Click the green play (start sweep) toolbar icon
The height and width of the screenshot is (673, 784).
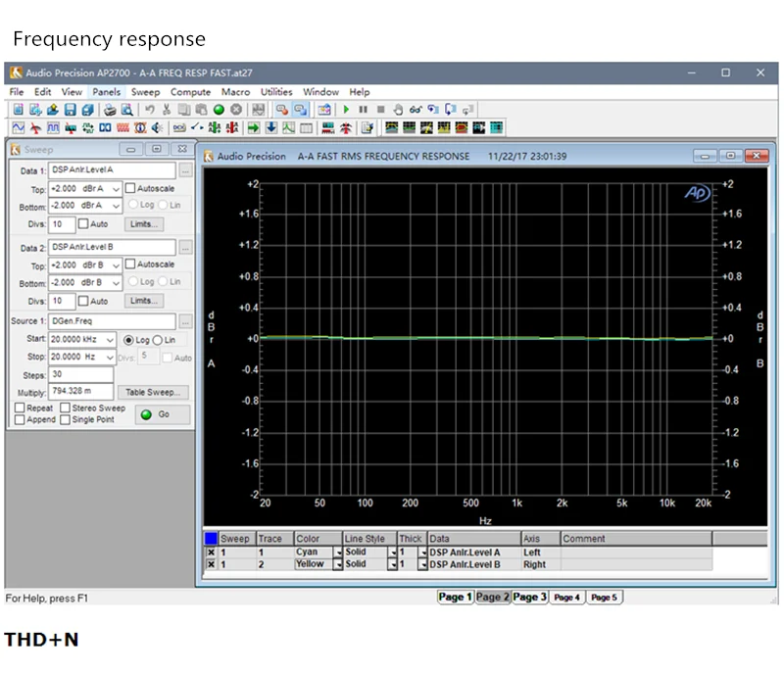tap(346, 110)
